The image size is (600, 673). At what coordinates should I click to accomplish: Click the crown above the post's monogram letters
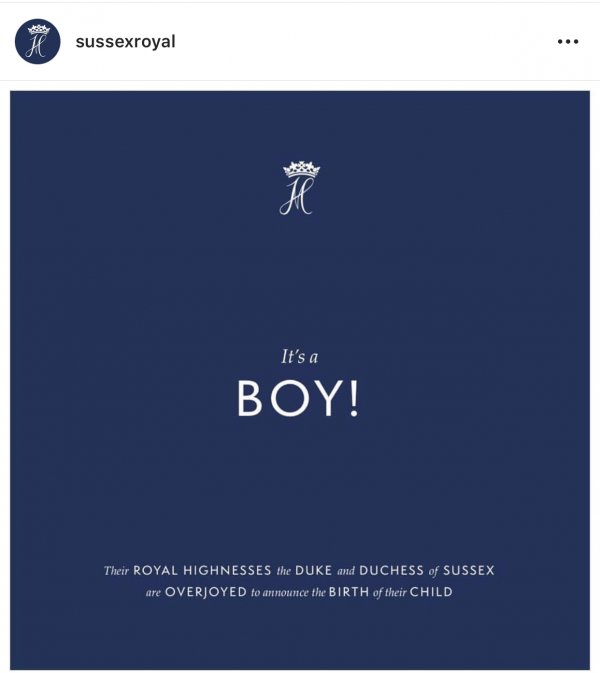click(x=302, y=169)
